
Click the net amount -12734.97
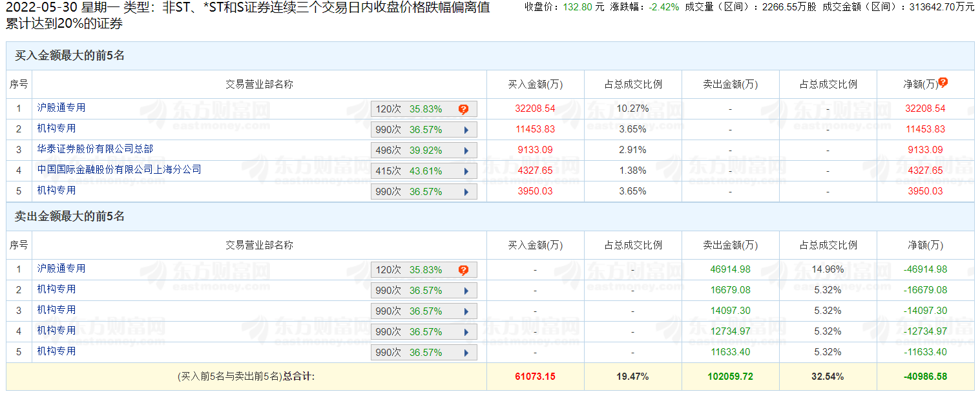point(925,331)
